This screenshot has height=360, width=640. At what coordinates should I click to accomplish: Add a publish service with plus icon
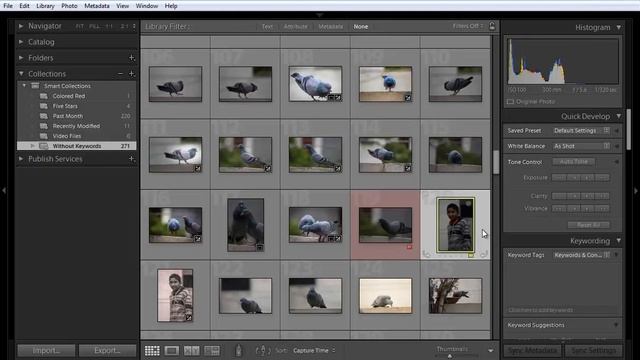click(131, 159)
